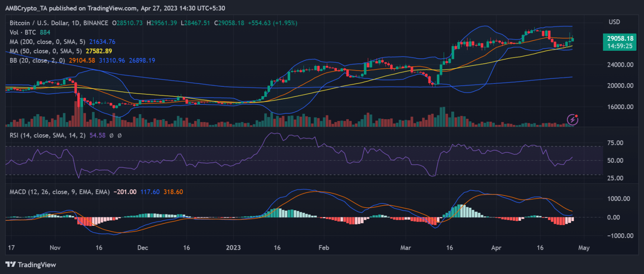Select the MA 50 indicator legend

(x=47, y=51)
